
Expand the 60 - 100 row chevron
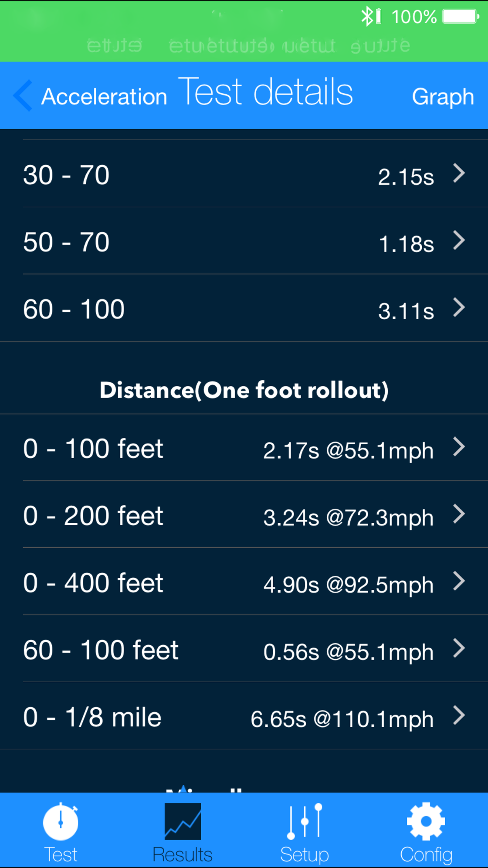coord(459,308)
